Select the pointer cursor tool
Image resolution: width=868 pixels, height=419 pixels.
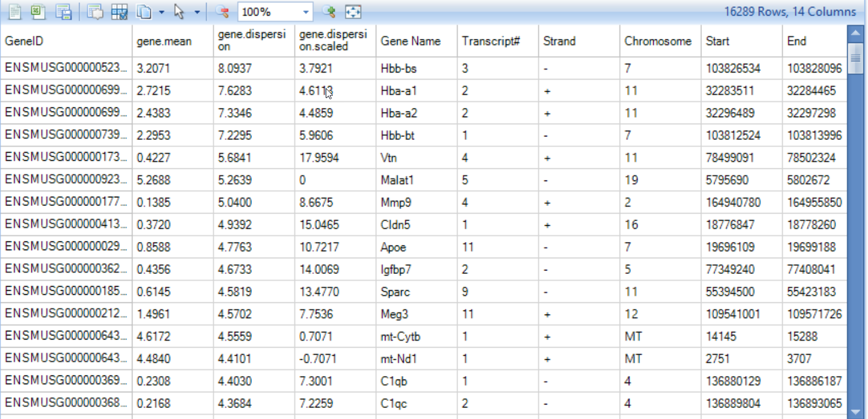[179, 12]
